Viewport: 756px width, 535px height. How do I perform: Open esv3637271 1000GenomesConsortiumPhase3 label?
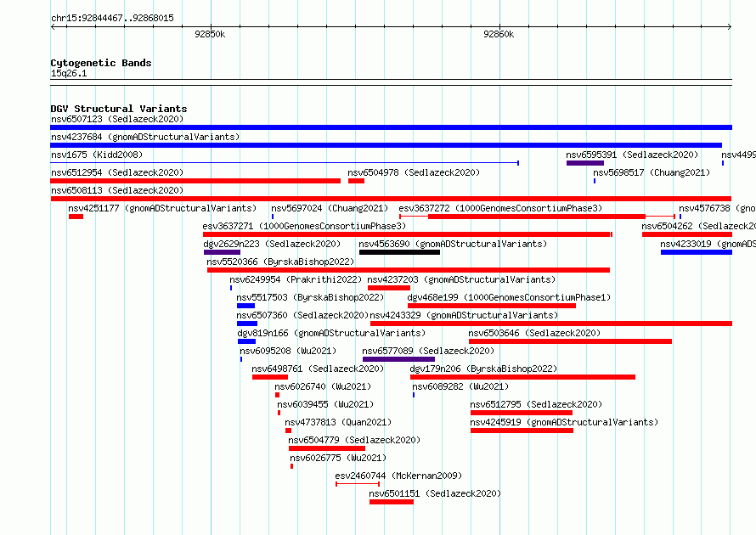304,226
